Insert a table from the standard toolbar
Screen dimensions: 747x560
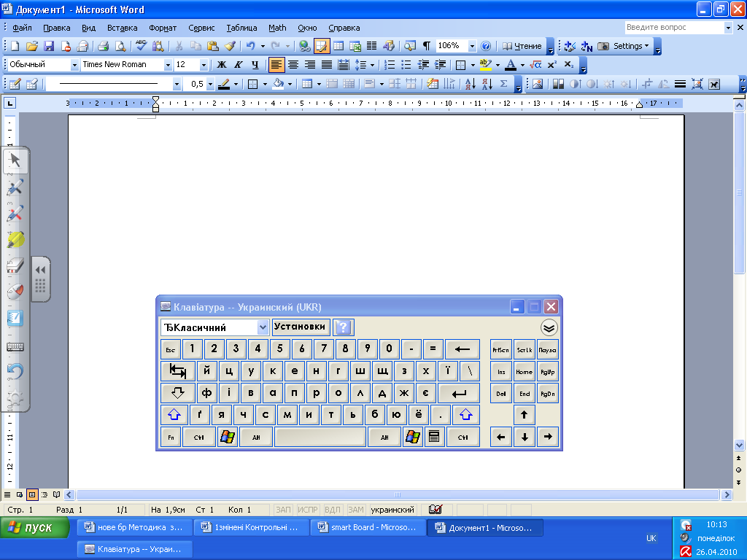coord(338,46)
